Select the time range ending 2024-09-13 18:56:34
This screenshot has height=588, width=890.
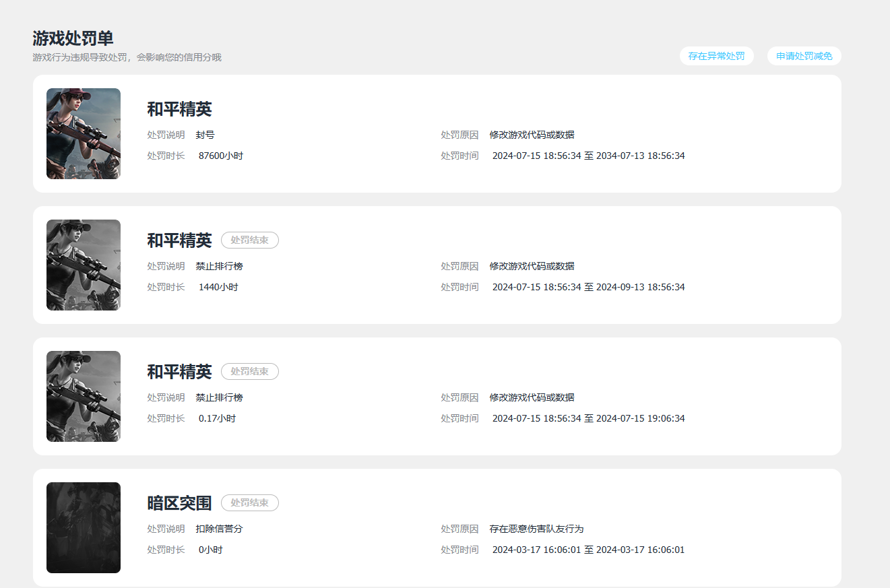tap(589, 287)
